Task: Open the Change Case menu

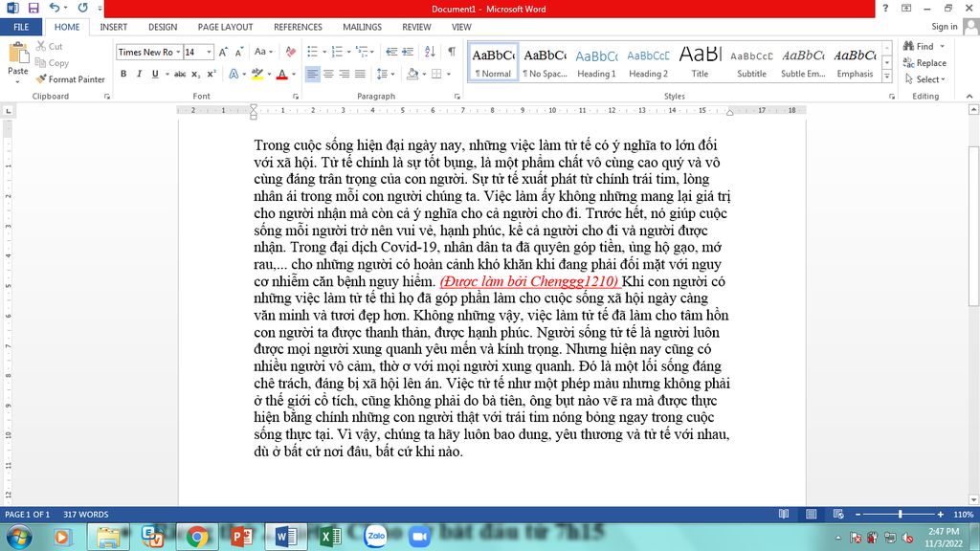Action: pyautogui.click(x=263, y=52)
